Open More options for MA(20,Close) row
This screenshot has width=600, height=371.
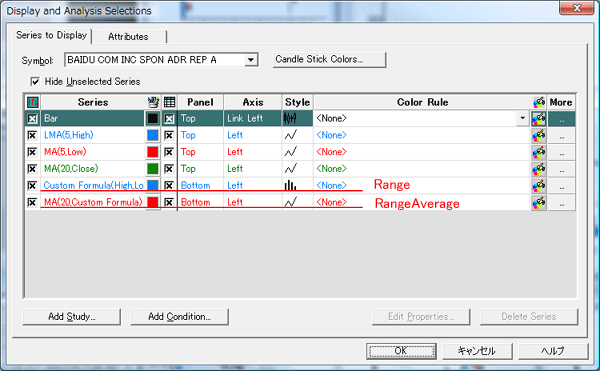point(562,169)
